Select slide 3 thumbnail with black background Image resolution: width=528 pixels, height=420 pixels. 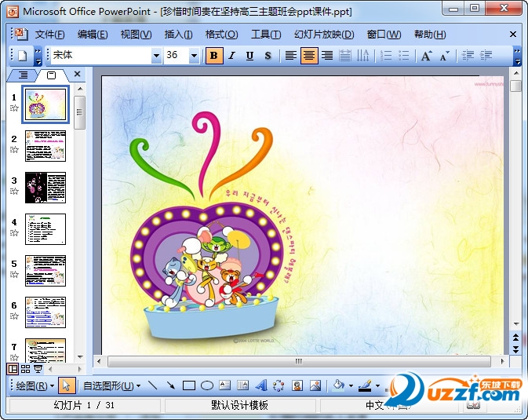pyautogui.click(x=46, y=188)
